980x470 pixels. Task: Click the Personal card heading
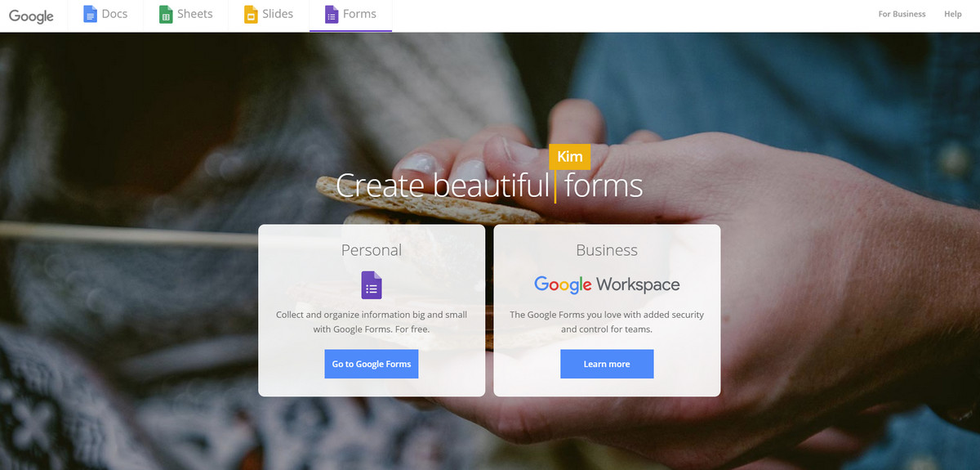point(372,250)
